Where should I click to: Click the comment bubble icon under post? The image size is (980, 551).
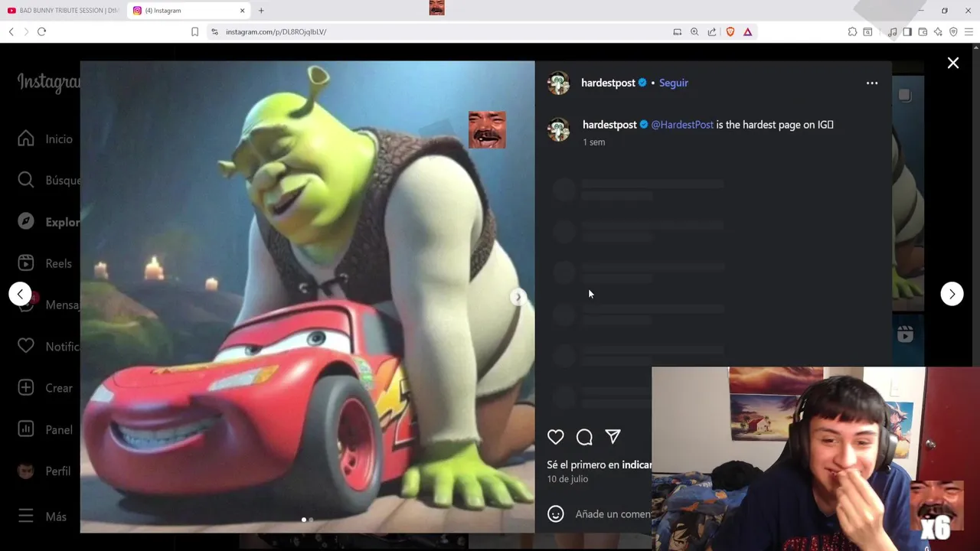[584, 437]
